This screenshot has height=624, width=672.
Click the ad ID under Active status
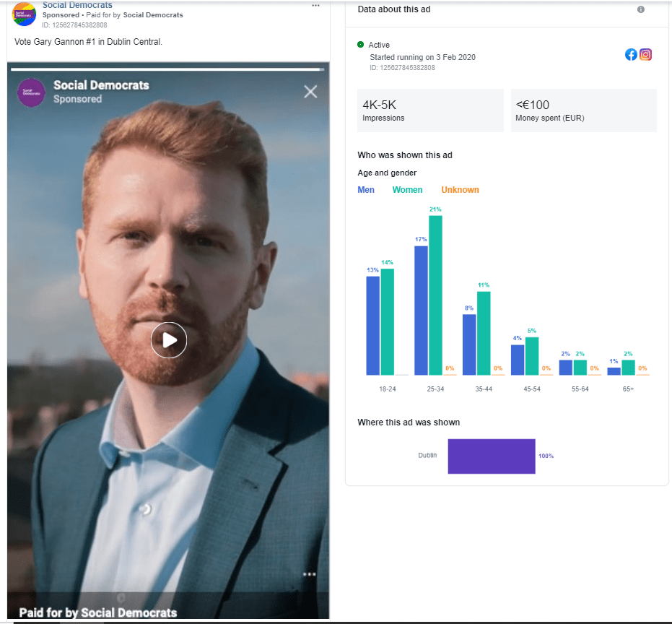403,68
